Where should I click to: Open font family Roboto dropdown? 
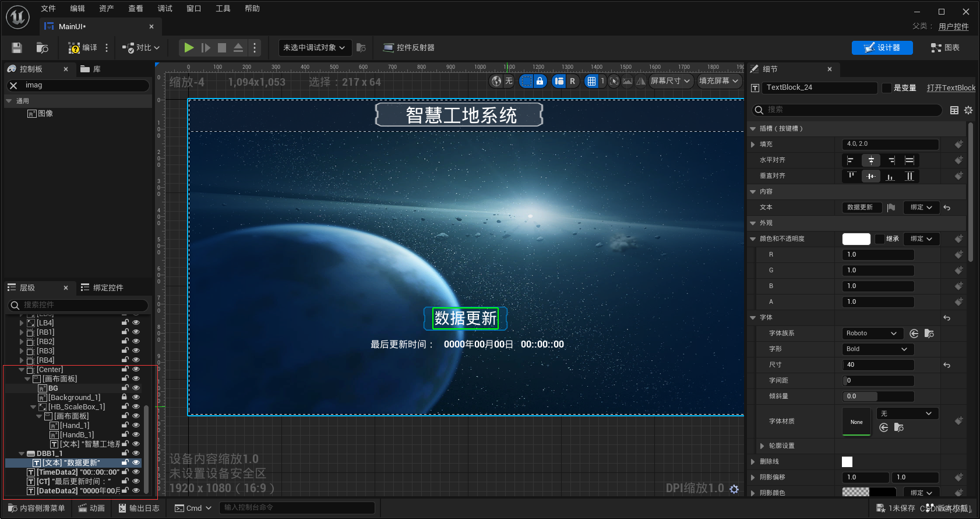click(872, 334)
